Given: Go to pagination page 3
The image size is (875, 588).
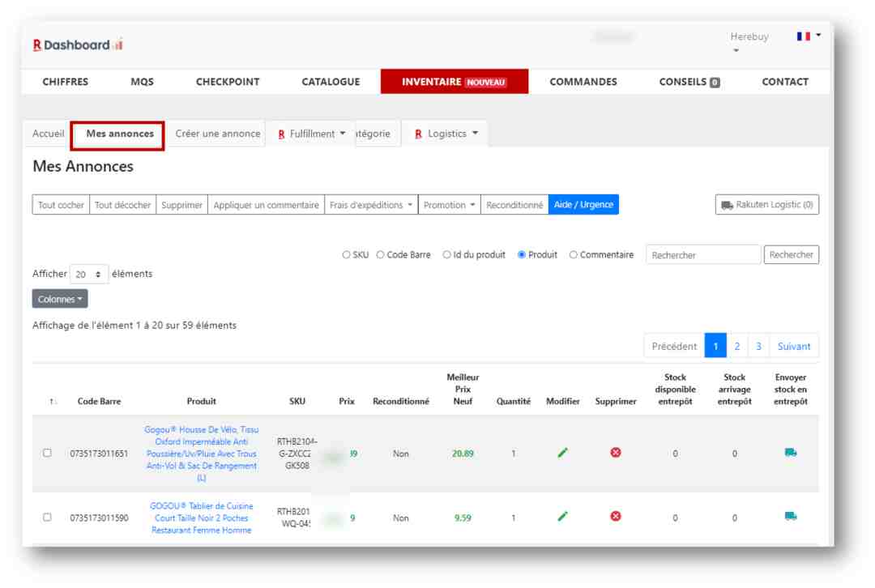Looking at the screenshot, I should tap(759, 347).
